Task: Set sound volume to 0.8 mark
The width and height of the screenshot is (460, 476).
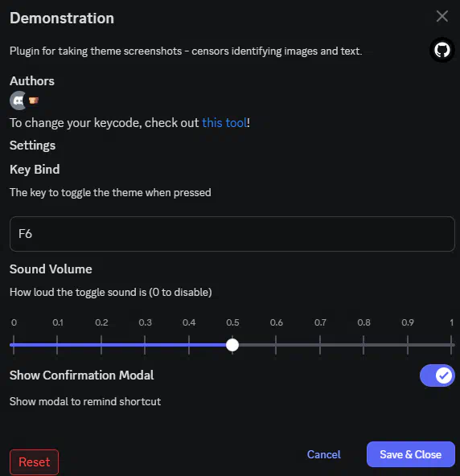Action: (x=363, y=345)
